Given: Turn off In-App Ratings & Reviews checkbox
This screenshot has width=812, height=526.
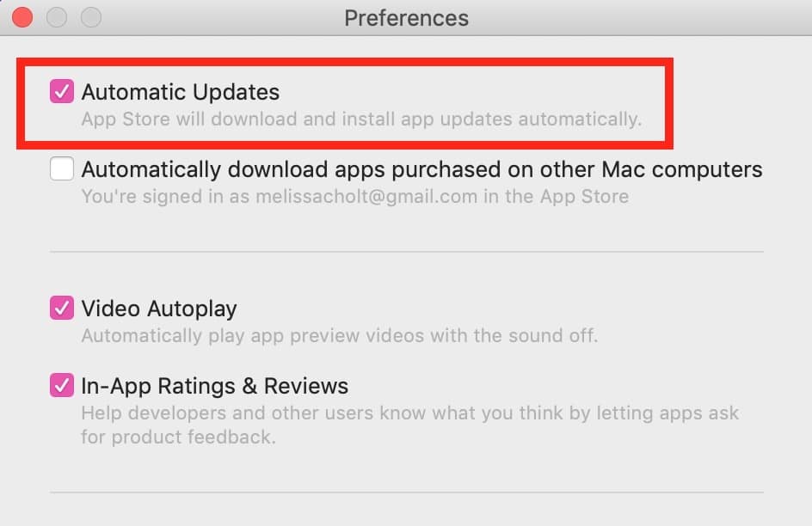Looking at the screenshot, I should tap(62, 385).
